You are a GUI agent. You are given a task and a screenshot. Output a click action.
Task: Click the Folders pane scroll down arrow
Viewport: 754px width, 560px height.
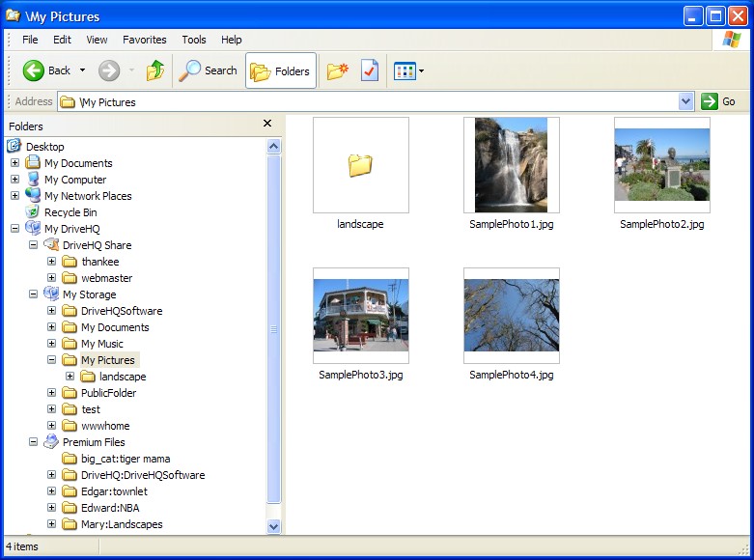(273, 526)
